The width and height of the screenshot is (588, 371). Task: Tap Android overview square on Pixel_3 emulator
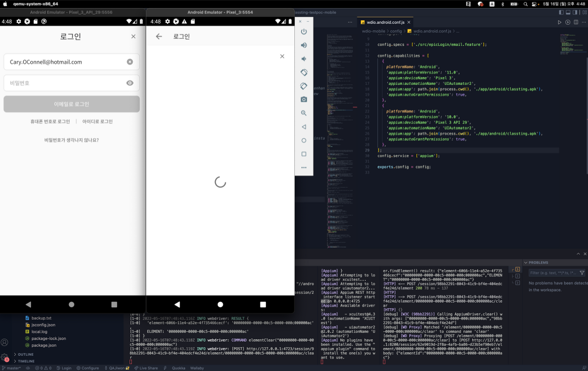pos(263,304)
